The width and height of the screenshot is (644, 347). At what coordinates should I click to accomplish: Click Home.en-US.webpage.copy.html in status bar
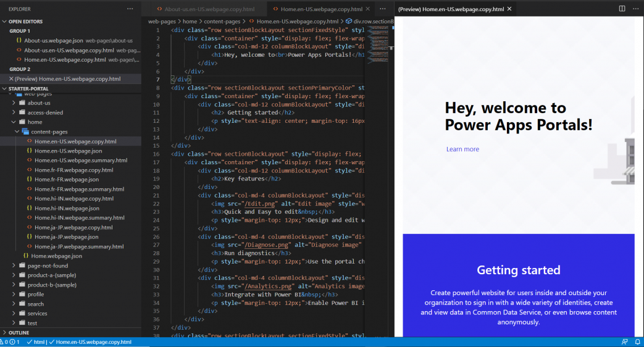point(90,341)
